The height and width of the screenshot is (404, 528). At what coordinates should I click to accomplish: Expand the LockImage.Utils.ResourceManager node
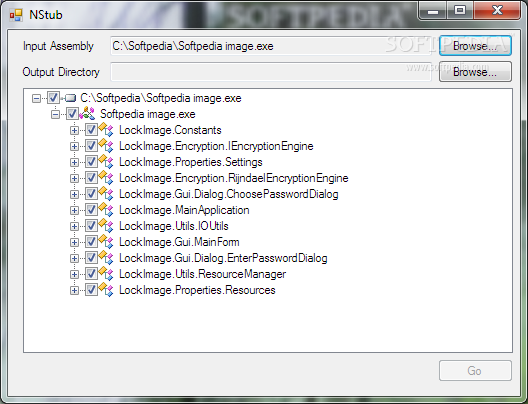[74, 274]
